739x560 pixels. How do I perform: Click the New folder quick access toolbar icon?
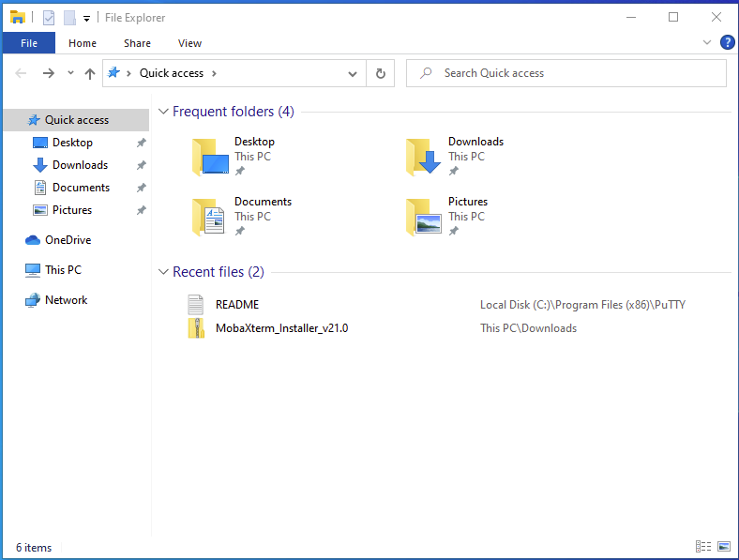pyautogui.click(x=69, y=18)
